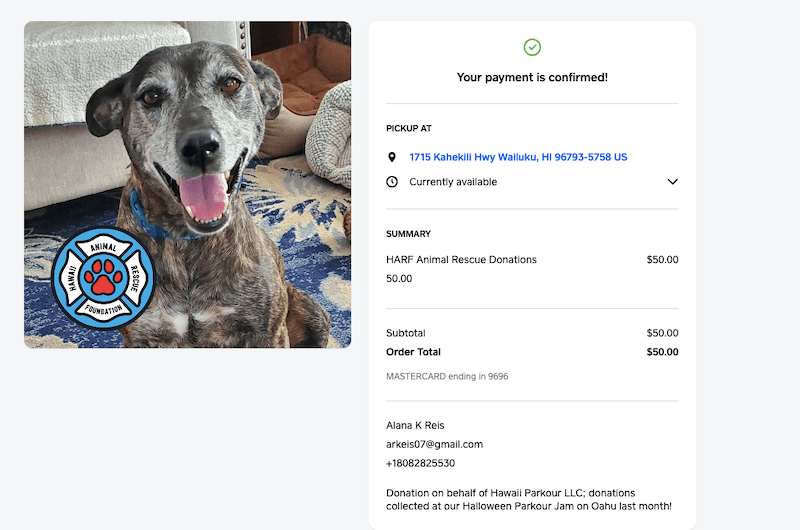Viewport: 800px width, 530px height.
Task: Click the PICKUP AT section heading
Action: point(409,128)
